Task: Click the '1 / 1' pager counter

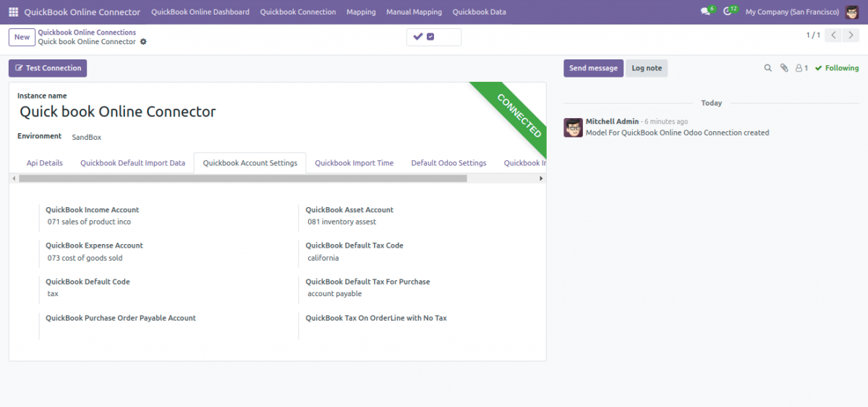Action: (x=813, y=35)
